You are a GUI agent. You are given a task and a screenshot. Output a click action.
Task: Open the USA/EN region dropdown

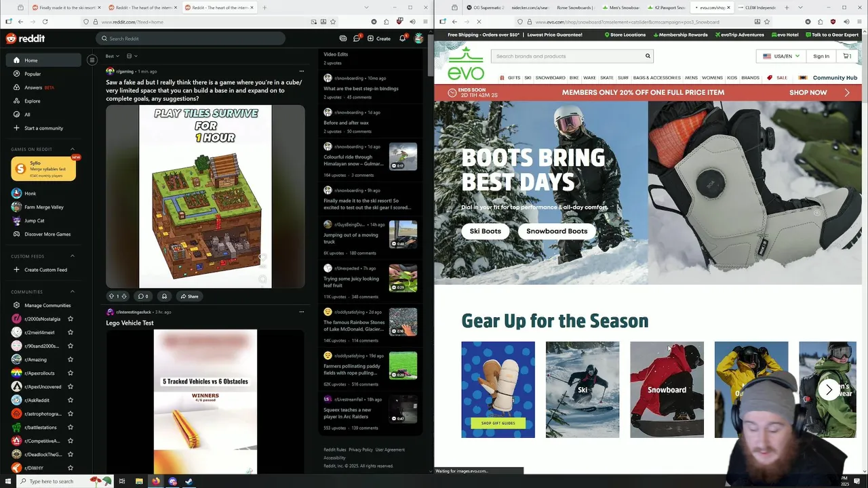781,56
